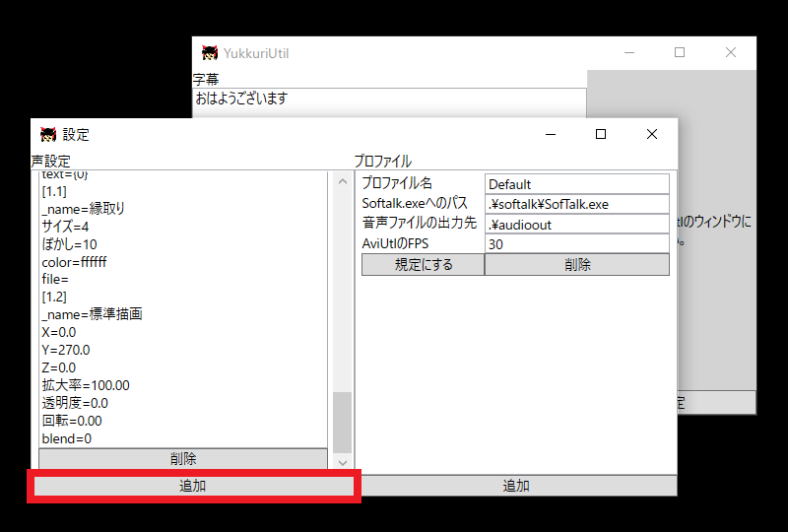Click the YukkuriUtil window title icon
Screen dimensions: 788x532
(210, 52)
